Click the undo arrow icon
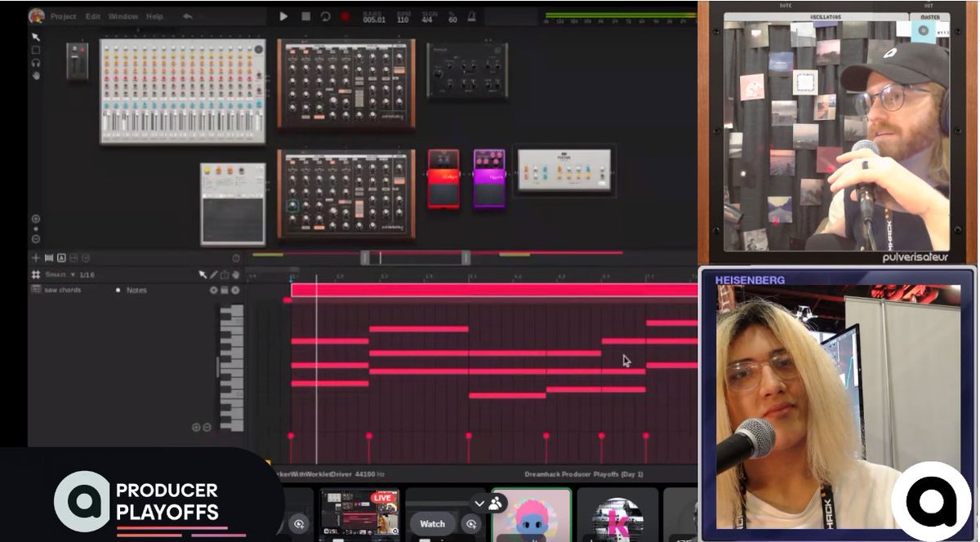The width and height of the screenshot is (980, 542). [x=189, y=16]
